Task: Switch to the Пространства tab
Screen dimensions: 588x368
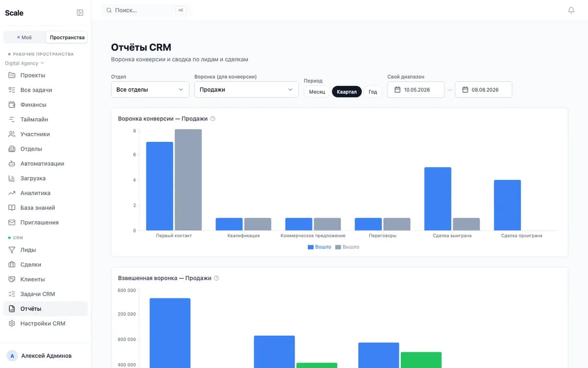Action: (67, 37)
